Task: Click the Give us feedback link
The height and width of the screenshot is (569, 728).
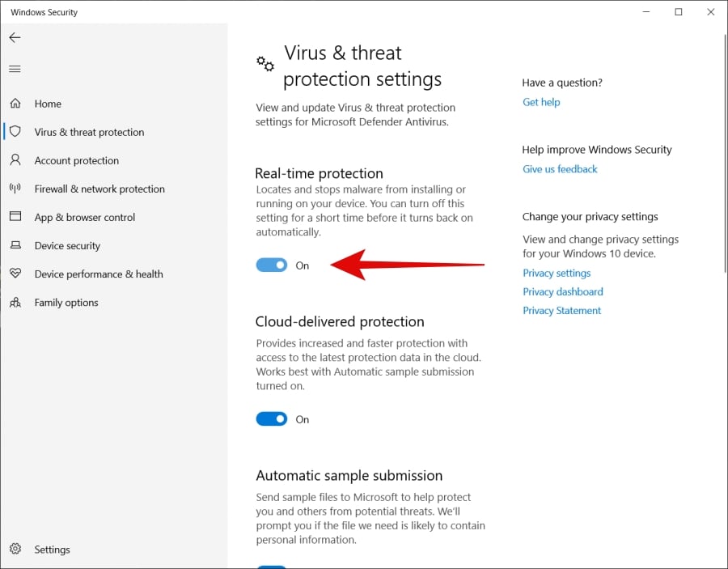Action: click(560, 169)
